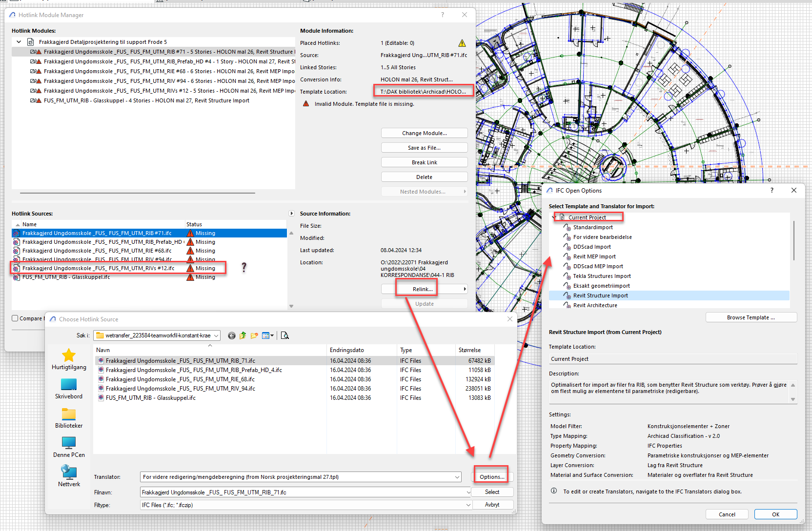Select Tekla Structures Import translator
This screenshot has width=812, height=531.
click(x=602, y=276)
